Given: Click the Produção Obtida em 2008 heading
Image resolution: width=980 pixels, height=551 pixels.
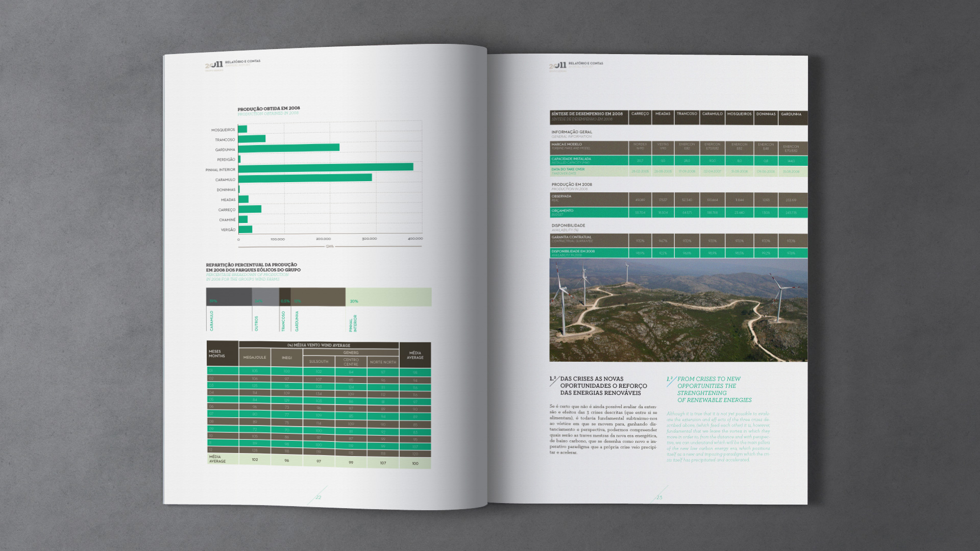Looking at the screenshot, I should [x=268, y=109].
